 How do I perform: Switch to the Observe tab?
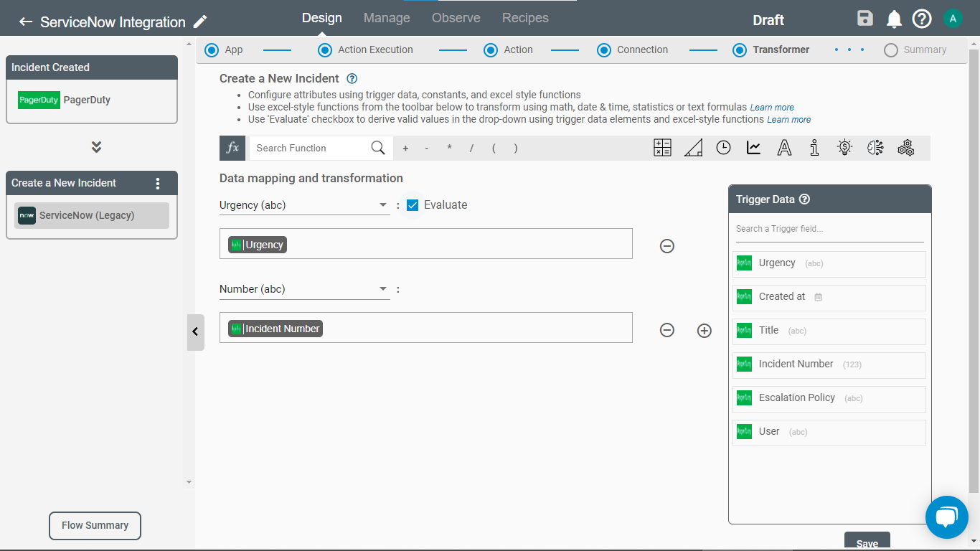(456, 18)
